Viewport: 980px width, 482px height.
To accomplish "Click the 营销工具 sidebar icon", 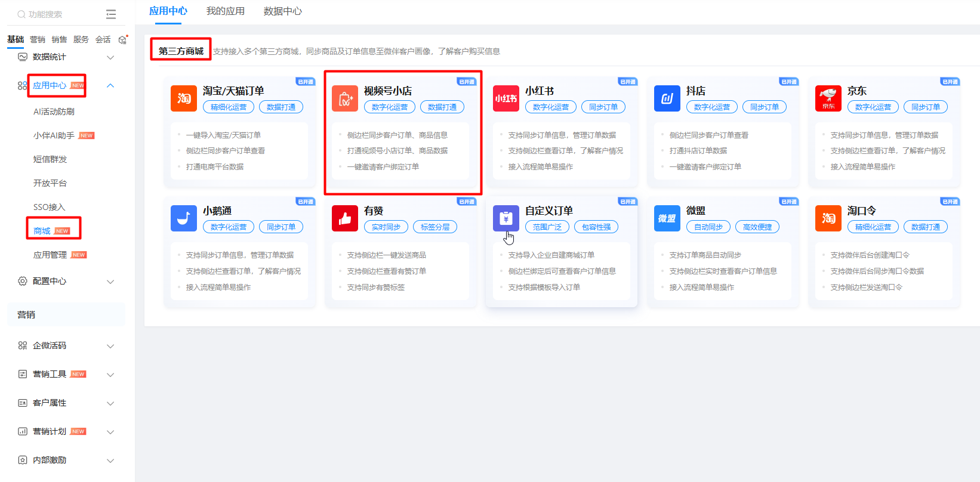I will coord(23,374).
